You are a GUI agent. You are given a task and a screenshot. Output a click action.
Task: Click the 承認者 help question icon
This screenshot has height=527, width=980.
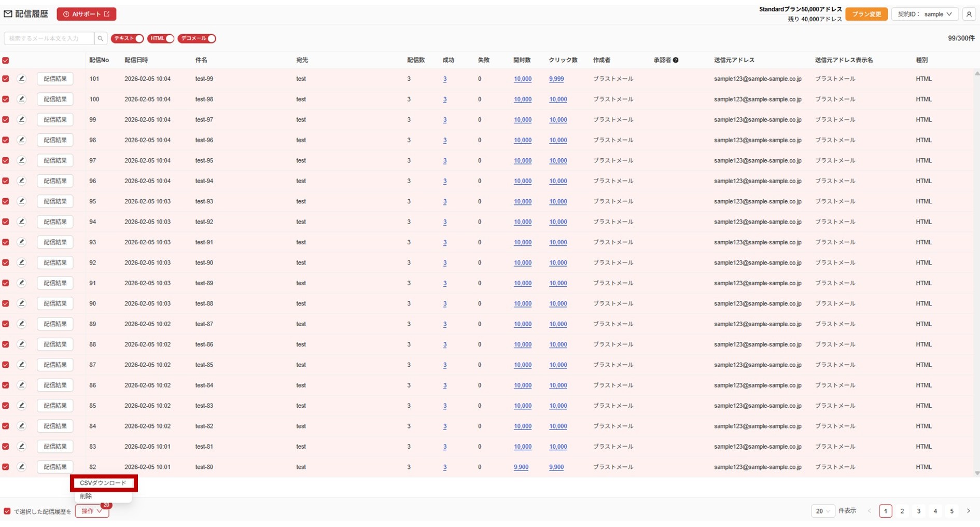point(676,60)
